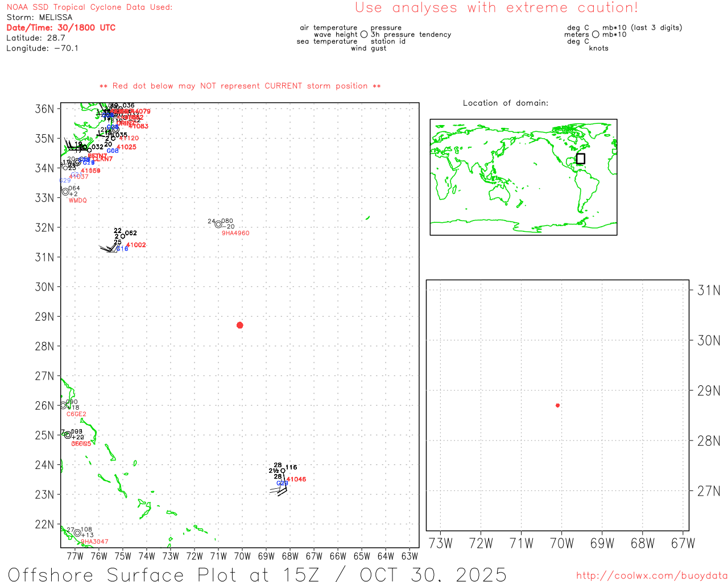Click the 22N latitude label on main map
728x582 pixels.
44,524
